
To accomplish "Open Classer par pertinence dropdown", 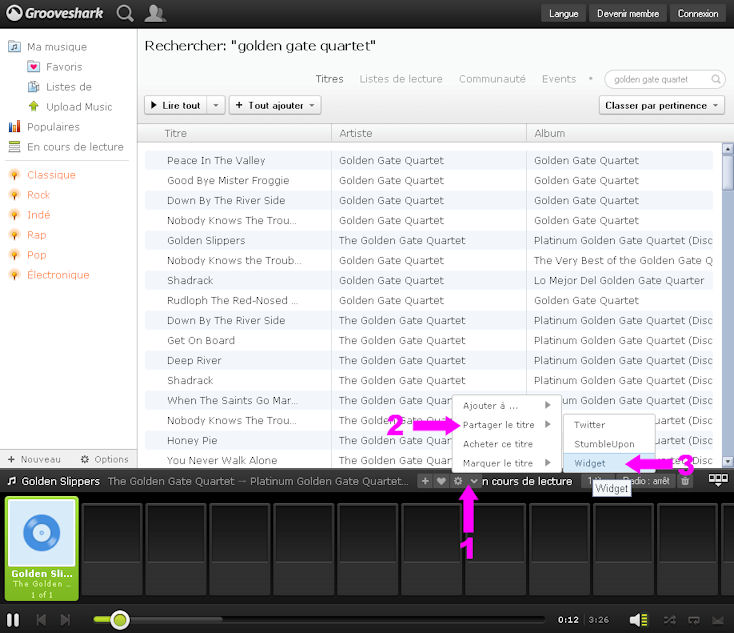I will (661, 105).
